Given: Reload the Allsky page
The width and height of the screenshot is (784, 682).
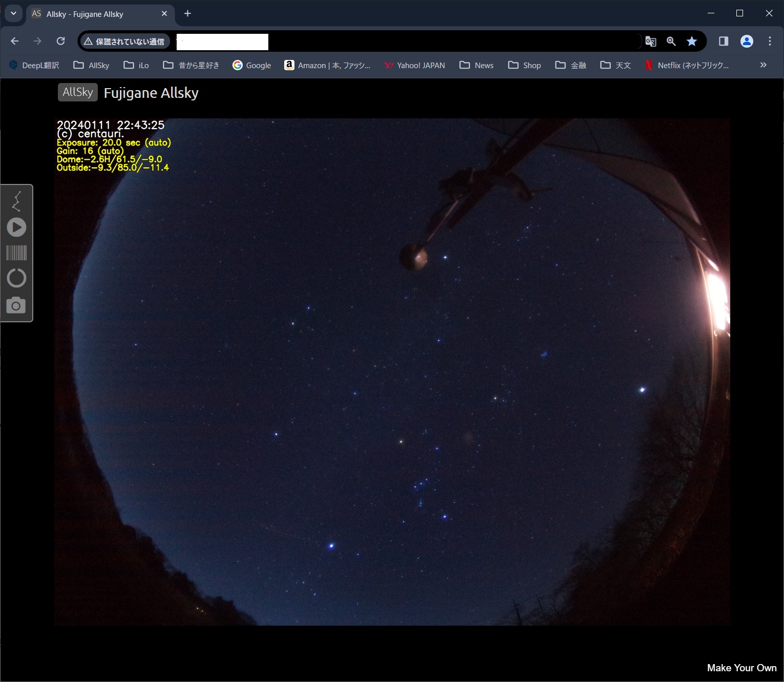Looking at the screenshot, I should [60, 41].
